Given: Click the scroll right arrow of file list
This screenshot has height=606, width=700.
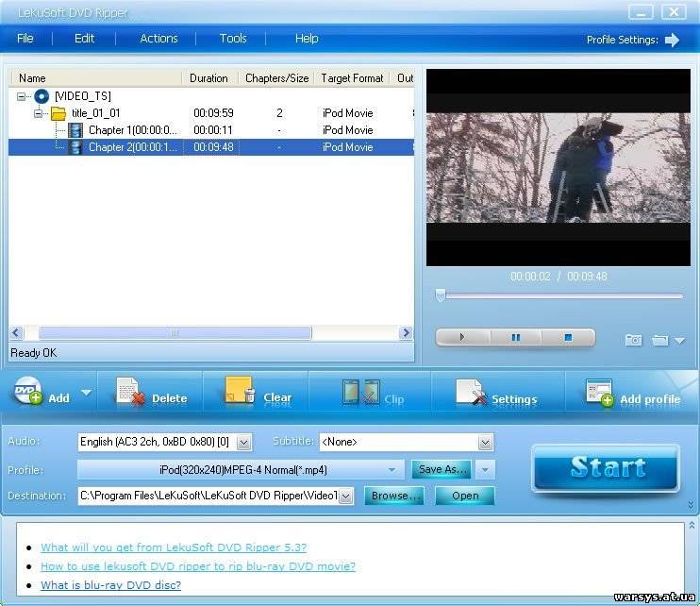Looking at the screenshot, I should pos(406,332).
